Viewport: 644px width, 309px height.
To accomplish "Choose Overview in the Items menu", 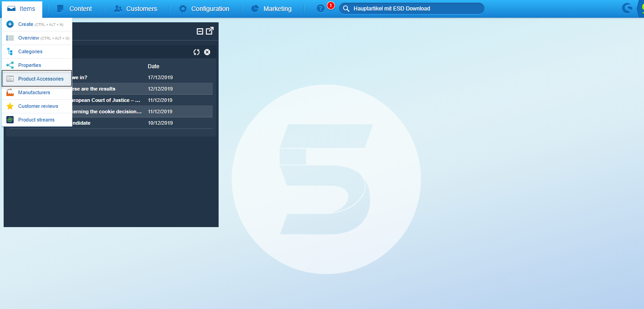I will coord(37,38).
